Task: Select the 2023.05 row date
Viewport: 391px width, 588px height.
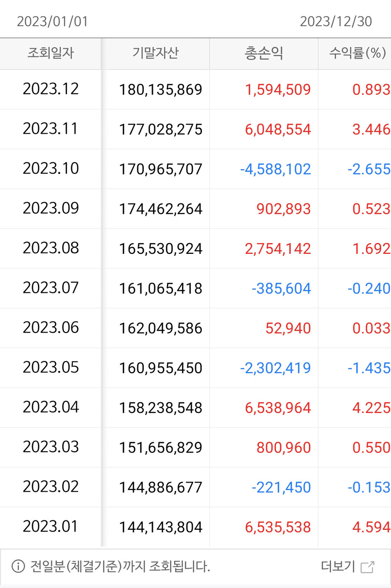Action: tap(51, 368)
